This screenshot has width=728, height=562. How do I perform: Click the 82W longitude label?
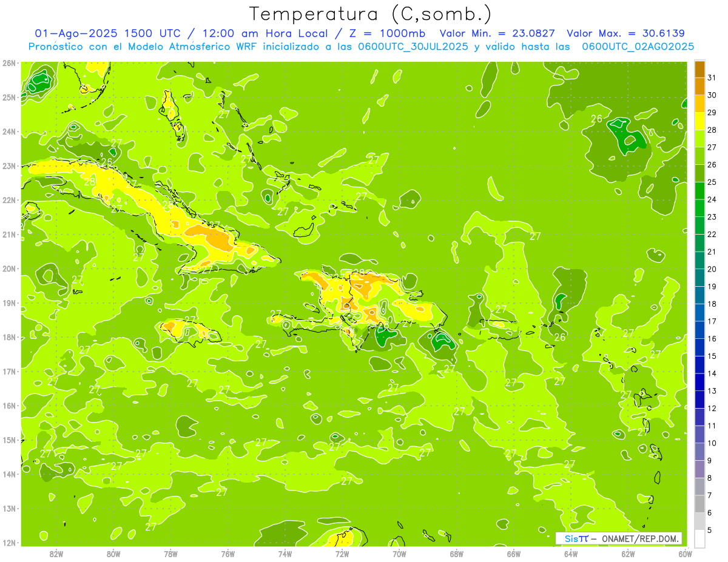click(56, 554)
